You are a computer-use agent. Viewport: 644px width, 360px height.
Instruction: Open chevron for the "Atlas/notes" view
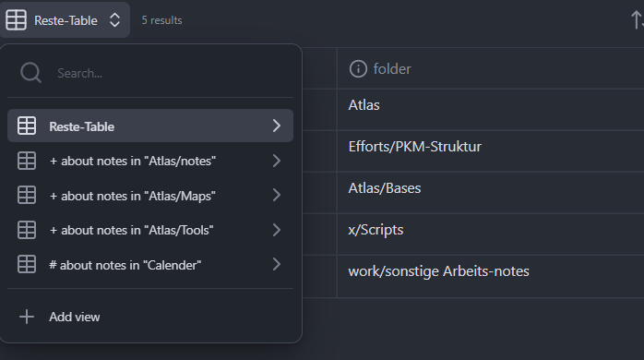(277, 161)
